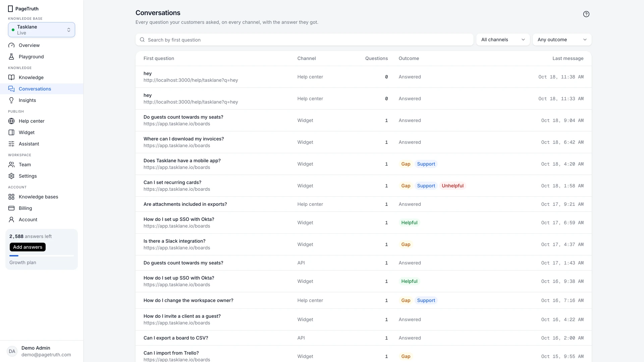Viewport: 644px width, 362px height.
Task: Click the Last message column header
Action: [568, 58]
